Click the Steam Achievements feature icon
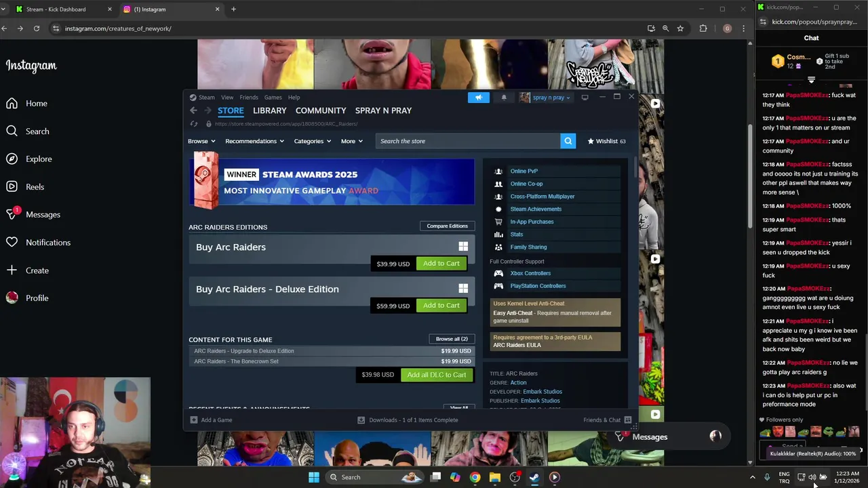 (x=498, y=209)
